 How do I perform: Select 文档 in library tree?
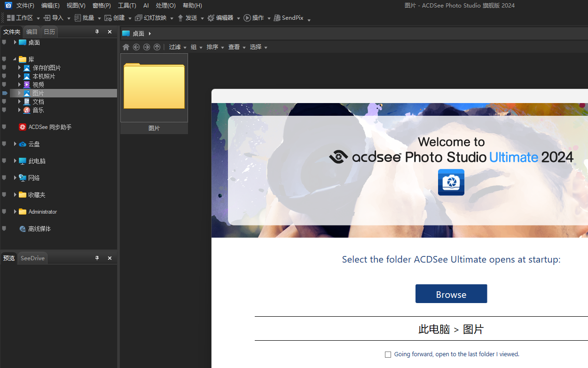click(x=33, y=102)
